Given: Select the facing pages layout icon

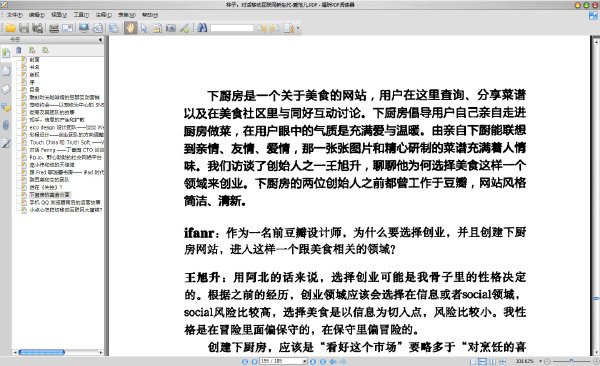Looking at the screenshot, I should 492,361.
